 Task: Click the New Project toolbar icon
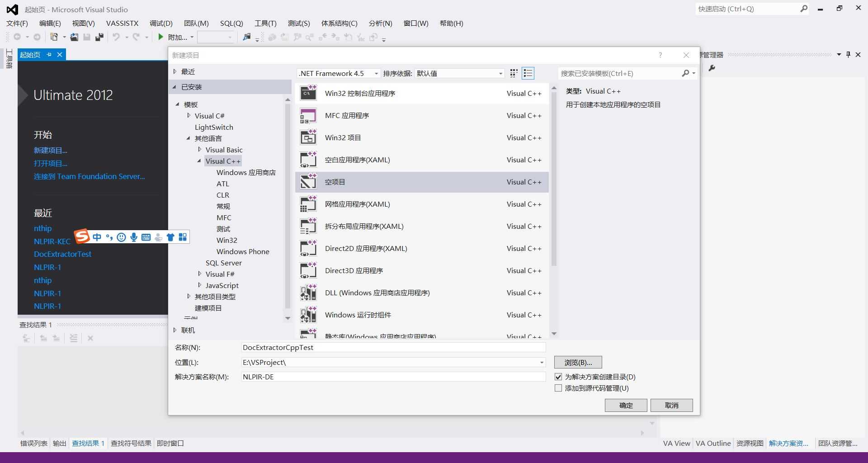point(54,37)
